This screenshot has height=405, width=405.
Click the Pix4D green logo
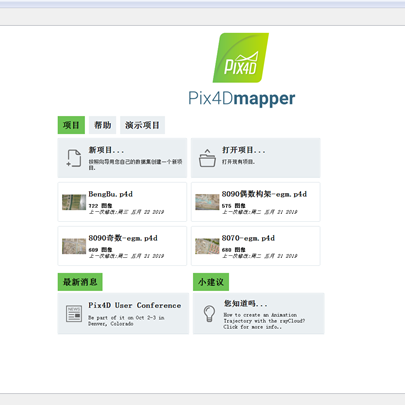tap(241, 58)
